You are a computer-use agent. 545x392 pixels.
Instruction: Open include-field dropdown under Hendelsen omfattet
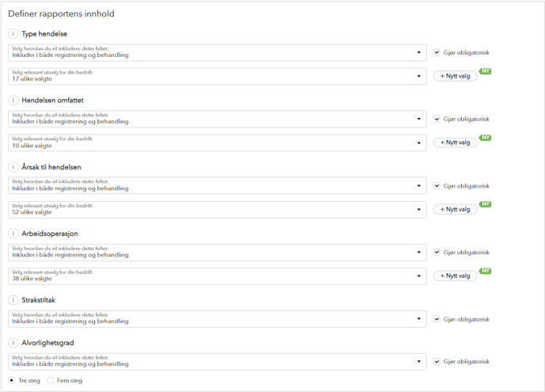click(x=217, y=119)
